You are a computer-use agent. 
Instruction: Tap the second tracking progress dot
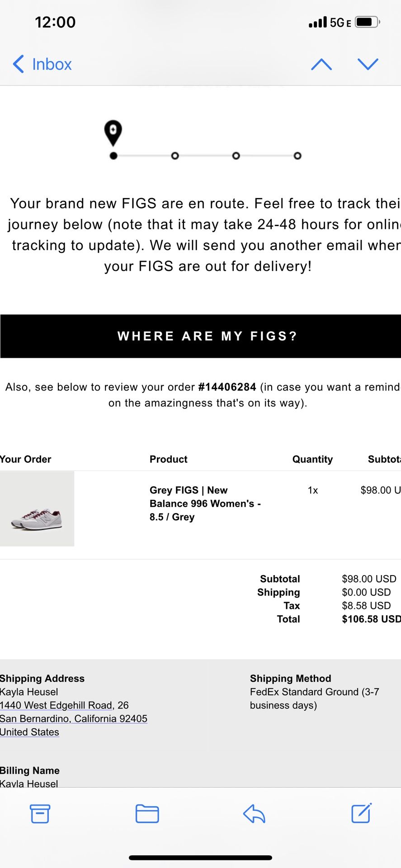click(175, 156)
